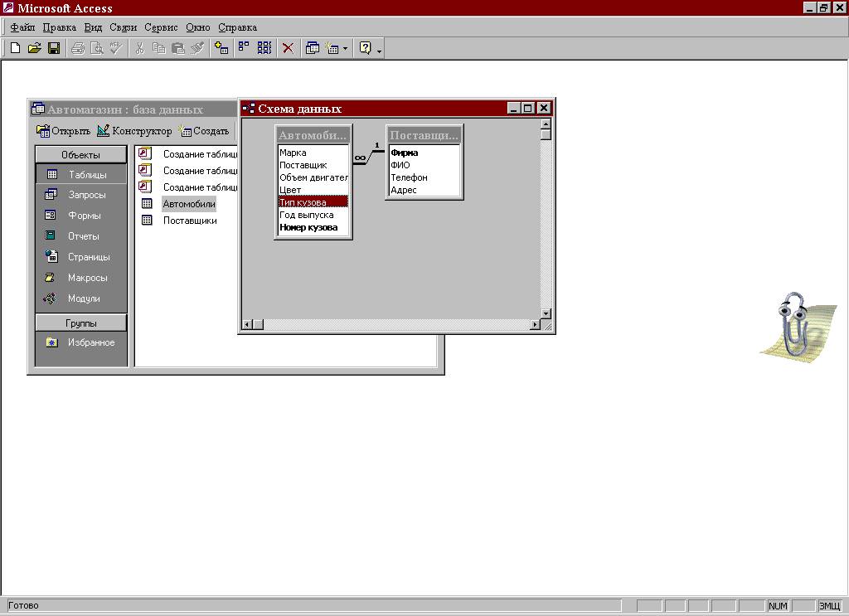The image size is (849, 616).
Task: Select Таблицы in the objects bar
Action: point(80,175)
